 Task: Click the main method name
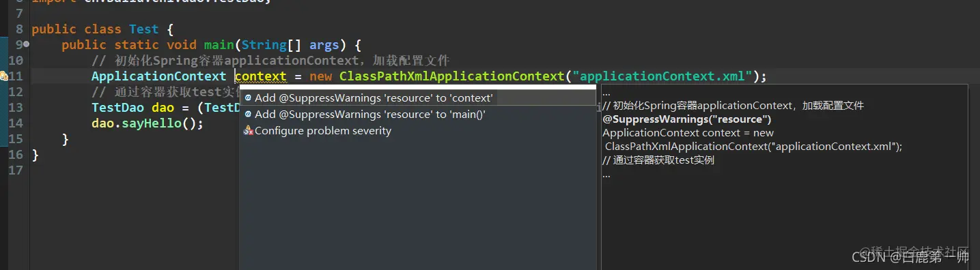coord(219,45)
